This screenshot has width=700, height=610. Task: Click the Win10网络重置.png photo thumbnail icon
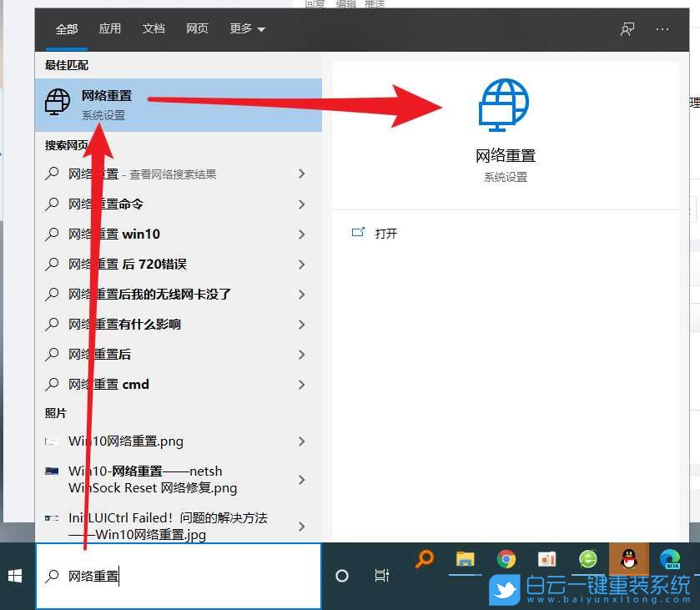(50, 441)
